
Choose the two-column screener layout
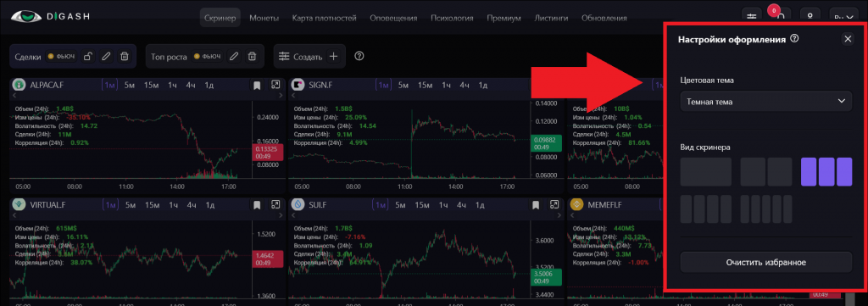point(766,171)
